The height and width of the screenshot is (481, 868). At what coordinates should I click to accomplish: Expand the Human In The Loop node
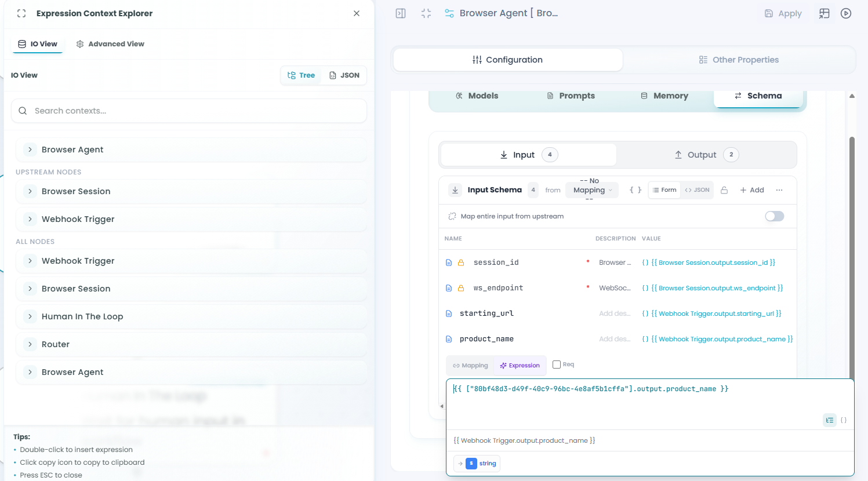point(30,316)
